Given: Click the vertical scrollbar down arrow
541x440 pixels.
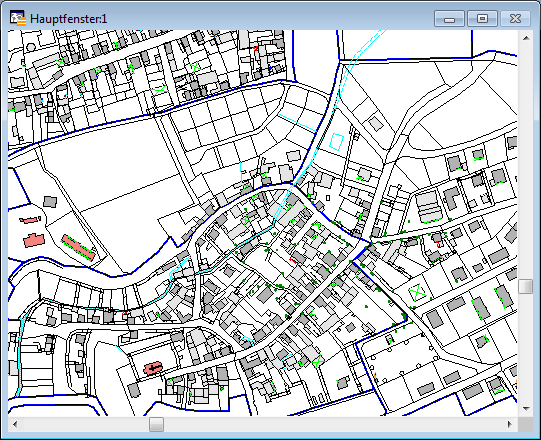Looking at the screenshot, I should [x=526, y=409].
